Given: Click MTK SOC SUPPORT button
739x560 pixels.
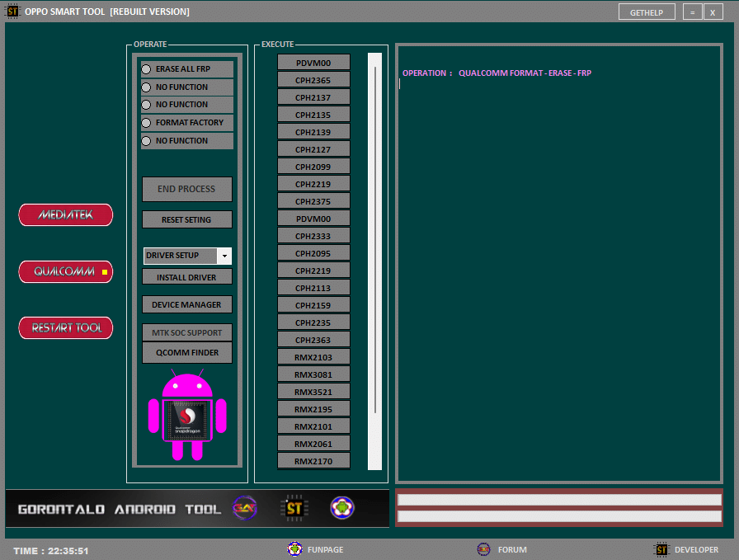Looking at the screenshot, I should click(187, 332).
